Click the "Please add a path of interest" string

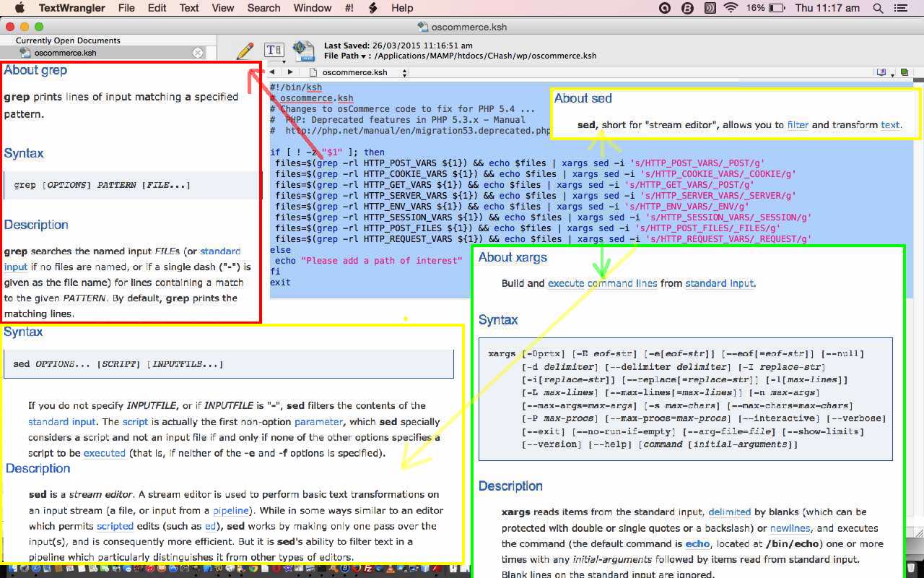[381, 260]
